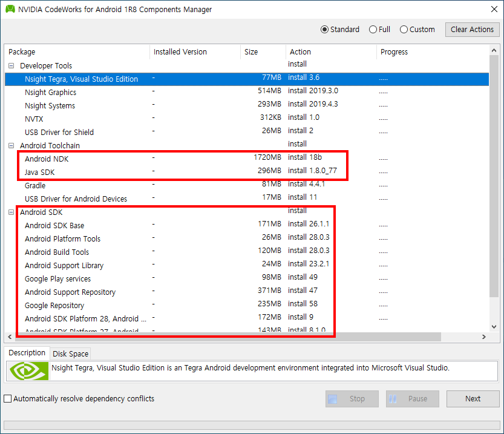The height and width of the screenshot is (434, 504).
Task: Click the Pause button
Action: click(x=413, y=399)
